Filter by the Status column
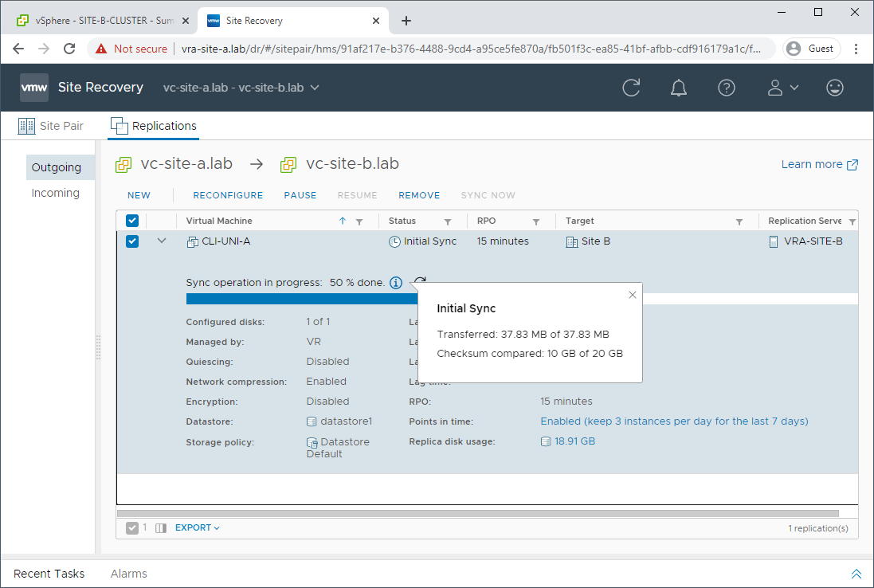This screenshot has height=588, width=874. coord(448,221)
